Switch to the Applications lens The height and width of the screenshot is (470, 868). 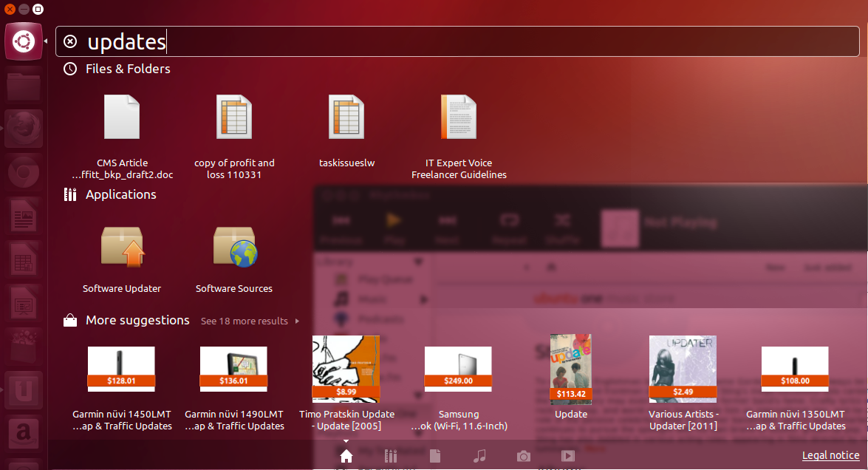391,456
